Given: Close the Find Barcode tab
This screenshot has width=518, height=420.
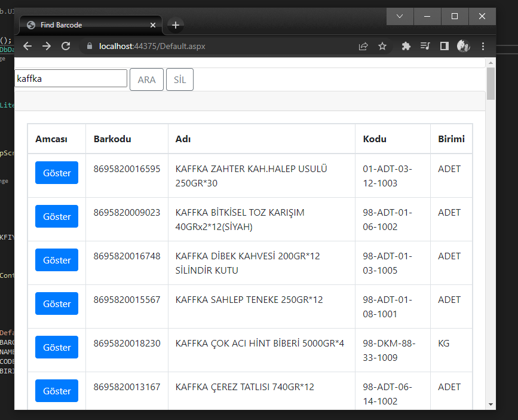Looking at the screenshot, I should [152, 25].
